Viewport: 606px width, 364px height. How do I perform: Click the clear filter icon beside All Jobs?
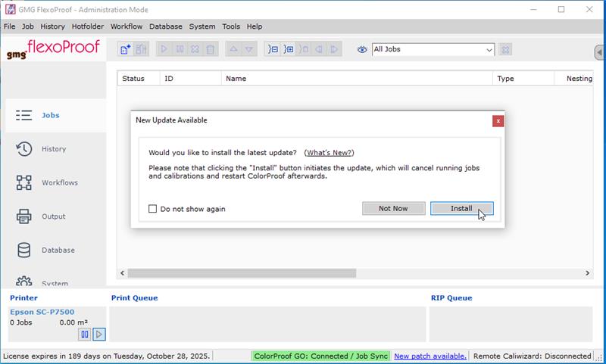pos(505,49)
